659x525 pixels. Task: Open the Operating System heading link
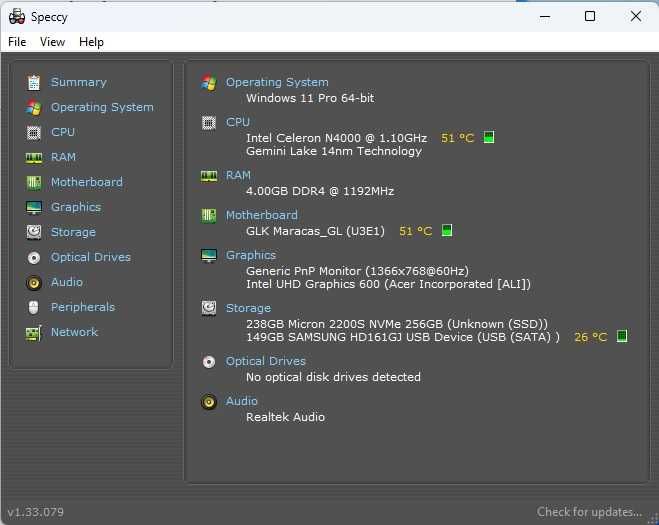pyautogui.click(x=277, y=82)
